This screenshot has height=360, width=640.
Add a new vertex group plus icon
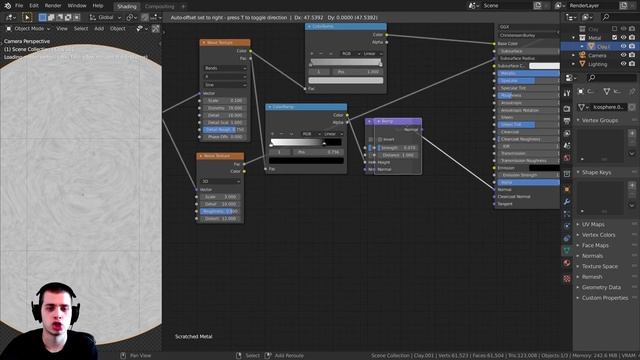[632, 133]
